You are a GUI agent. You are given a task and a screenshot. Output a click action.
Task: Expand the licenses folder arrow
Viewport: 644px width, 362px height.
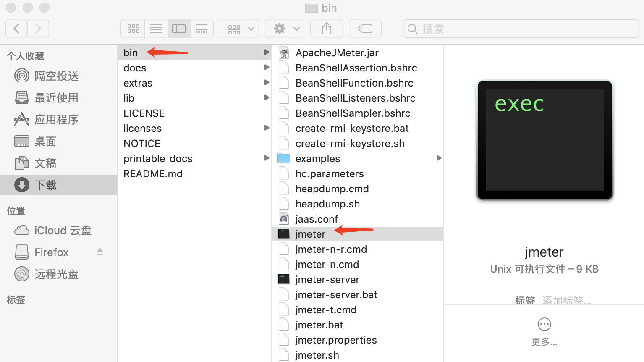pyautogui.click(x=267, y=128)
